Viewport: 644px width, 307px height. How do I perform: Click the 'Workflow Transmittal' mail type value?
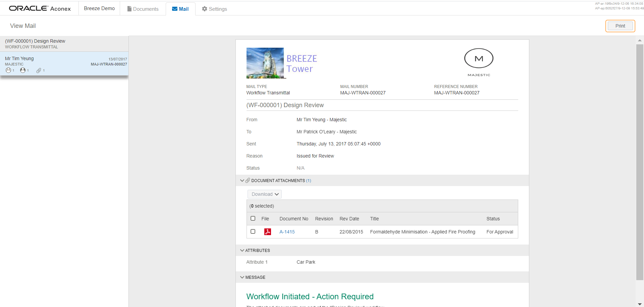click(x=268, y=93)
